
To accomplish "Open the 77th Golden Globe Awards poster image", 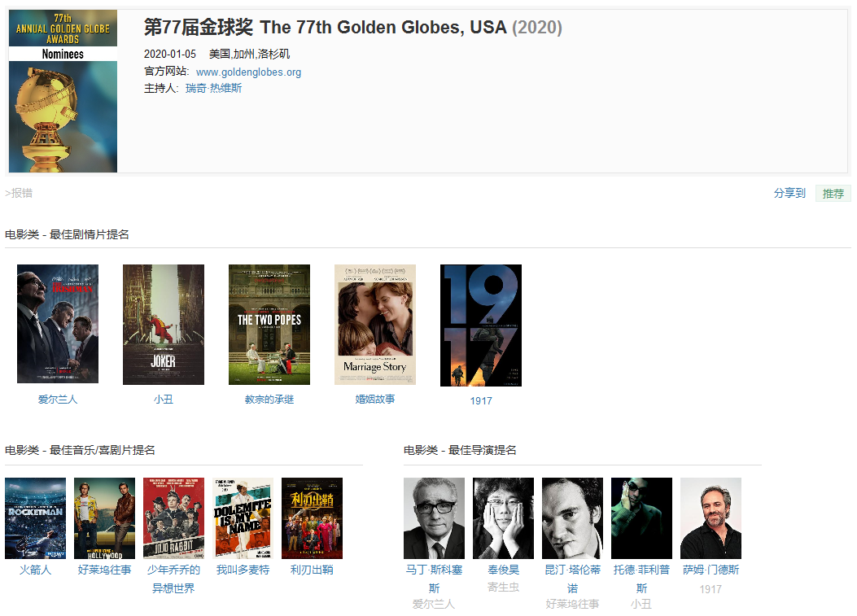I will click(x=63, y=91).
